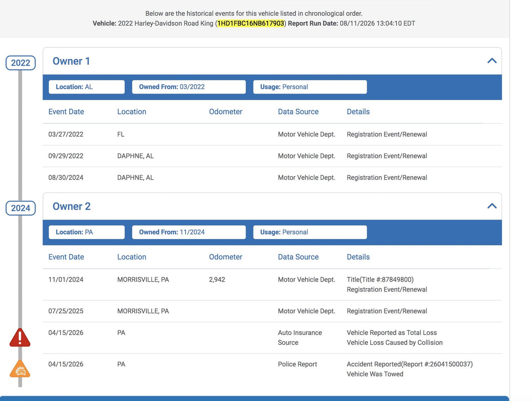Click the highlighted VIN 1HD1FBC16NB617903

pos(250,23)
